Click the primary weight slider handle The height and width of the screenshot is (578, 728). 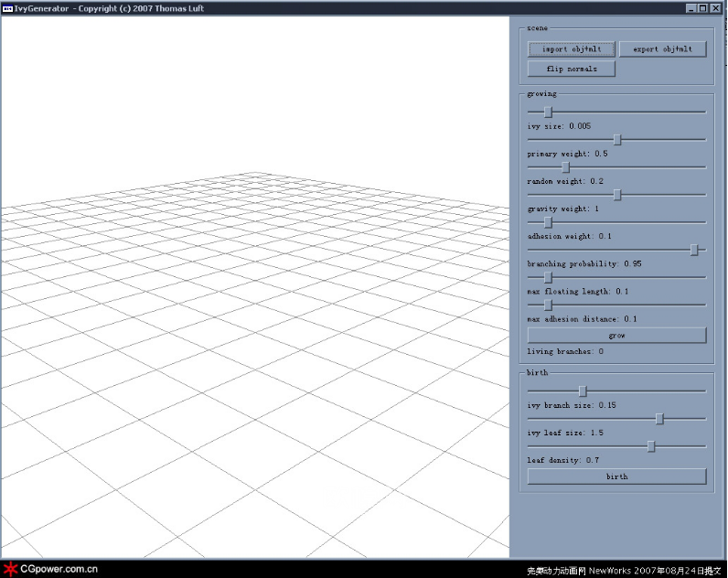pos(617,140)
